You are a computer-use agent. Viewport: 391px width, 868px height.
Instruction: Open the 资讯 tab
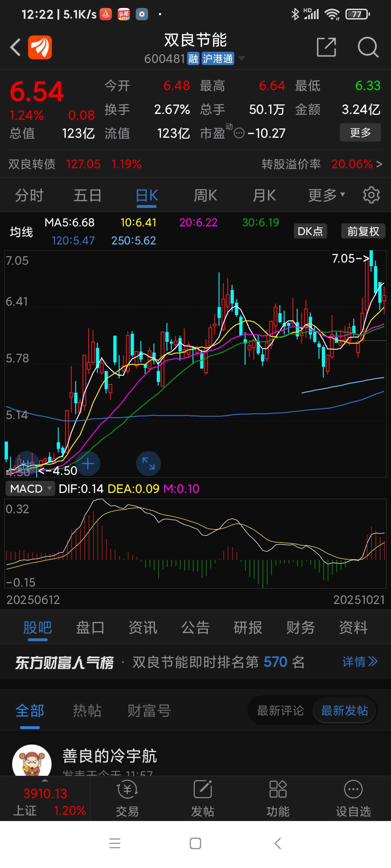(143, 627)
